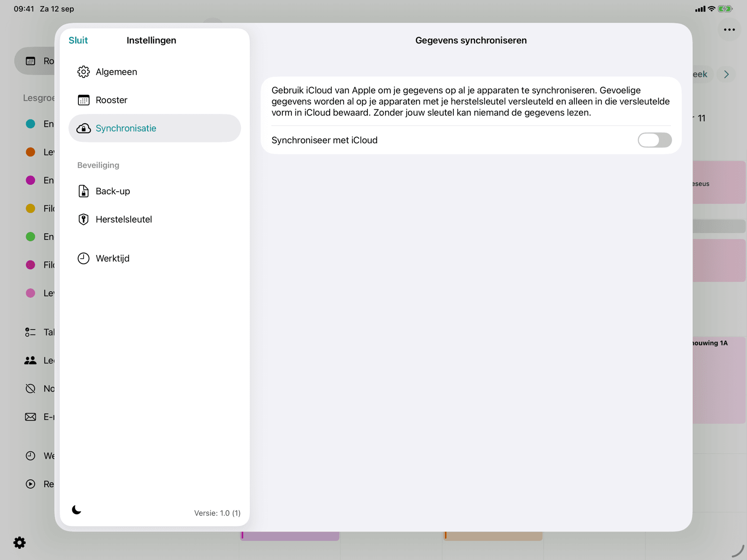This screenshot has height=560, width=747.
Task: Tap the iCloud description paragraph
Action: point(471,101)
